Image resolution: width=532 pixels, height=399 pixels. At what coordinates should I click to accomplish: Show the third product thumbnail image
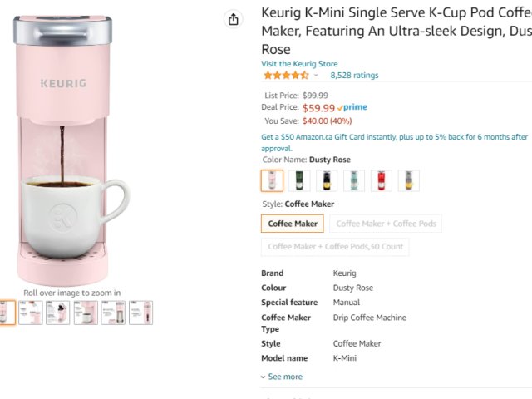[58, 313]
